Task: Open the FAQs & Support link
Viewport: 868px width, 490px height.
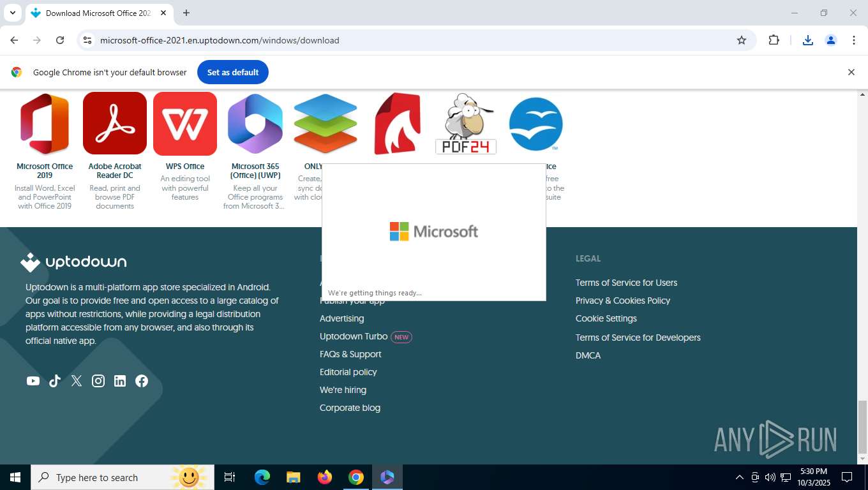Action: (350, 354)
